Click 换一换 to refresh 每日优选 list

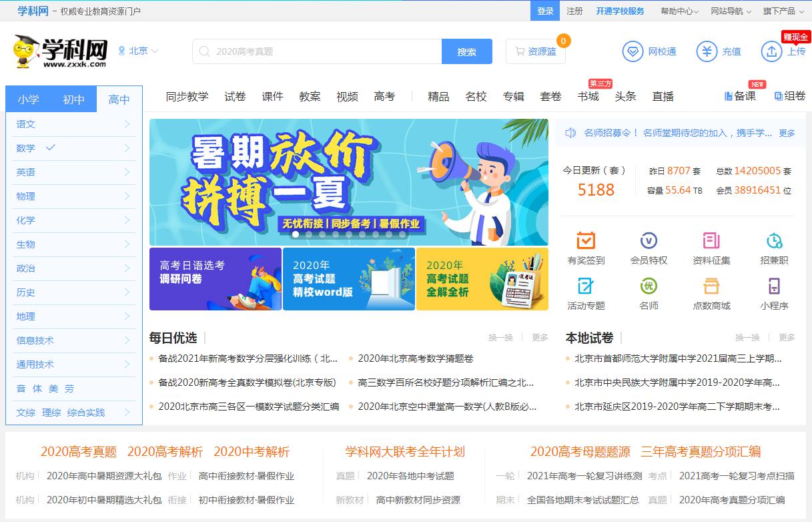point(500,338)
